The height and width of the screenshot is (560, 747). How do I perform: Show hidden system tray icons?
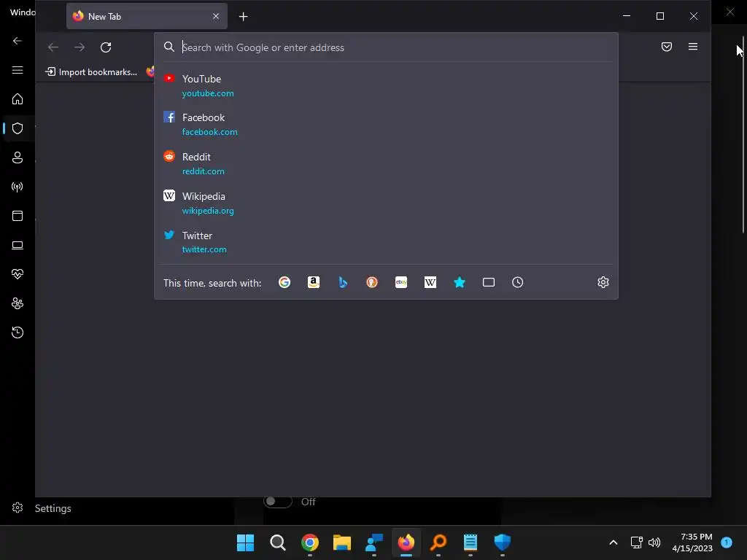[613, 542]
